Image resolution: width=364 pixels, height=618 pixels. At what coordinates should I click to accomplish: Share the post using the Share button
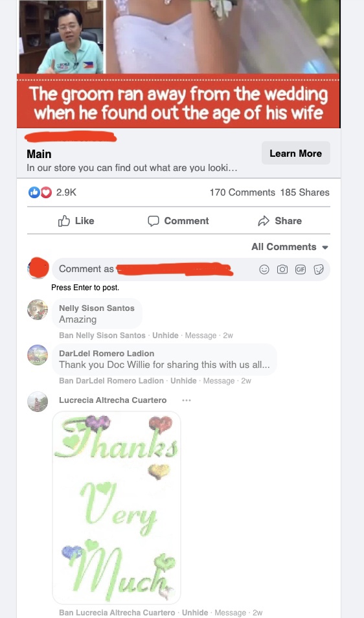[280, 221]
